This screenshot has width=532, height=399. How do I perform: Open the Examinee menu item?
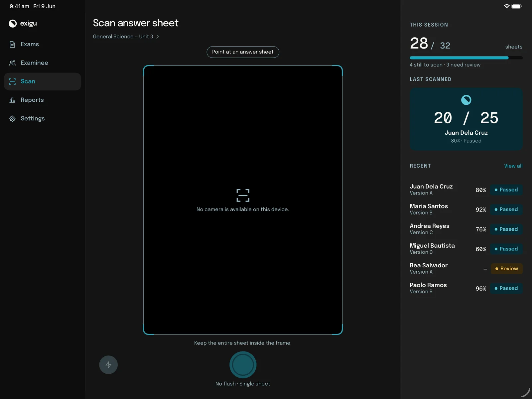point(43,63)
